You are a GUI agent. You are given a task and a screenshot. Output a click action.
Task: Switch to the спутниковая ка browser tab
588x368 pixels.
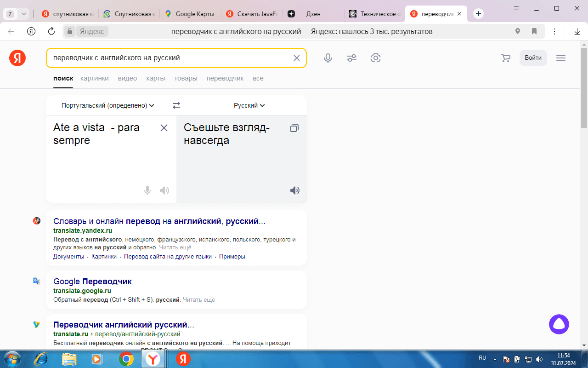(68, 14)
